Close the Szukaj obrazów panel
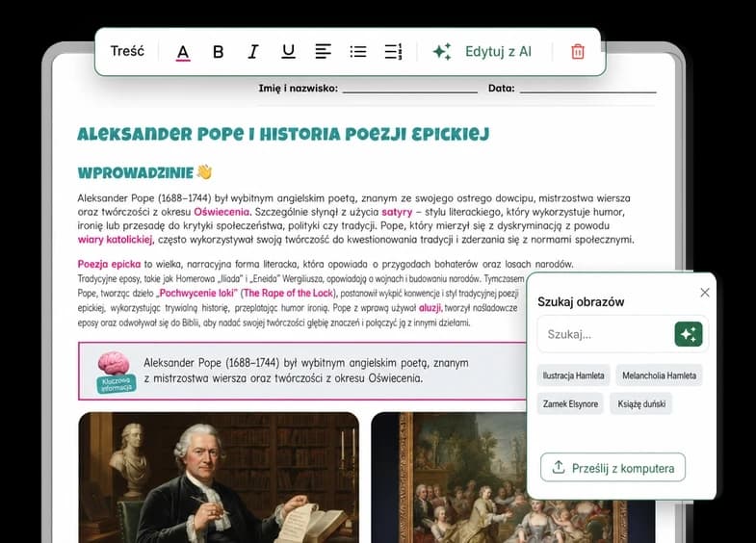Viewport: 756px width, 543px height. click(x=705, y=293)
